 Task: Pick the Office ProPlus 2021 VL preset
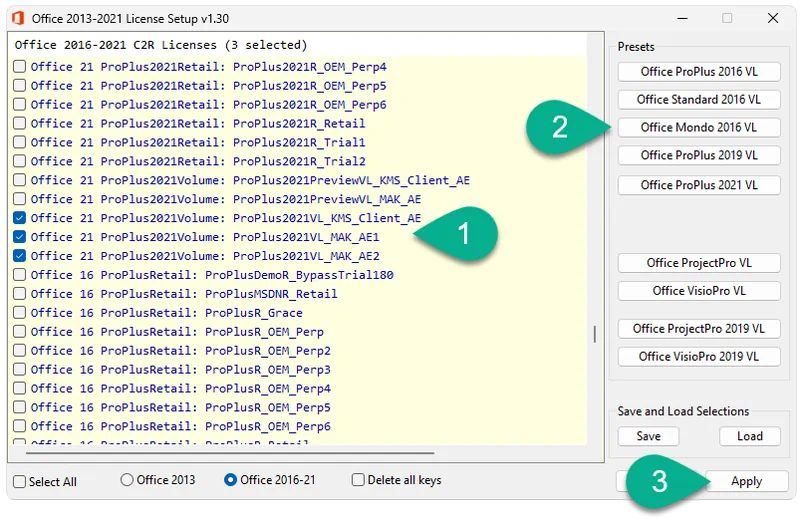[x=698, y=185]
